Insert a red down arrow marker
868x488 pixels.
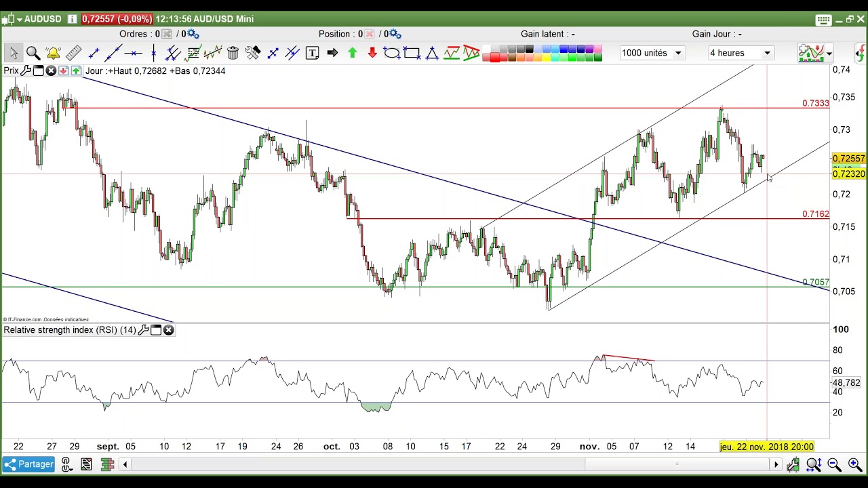372,53
